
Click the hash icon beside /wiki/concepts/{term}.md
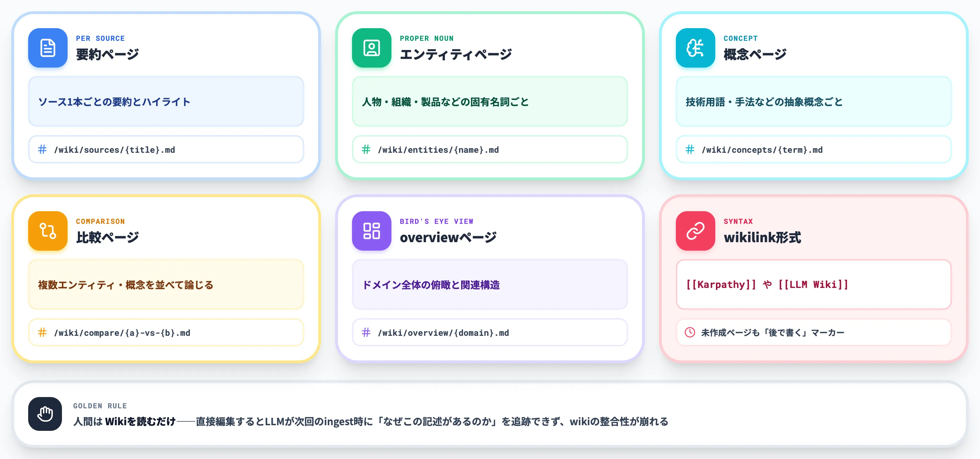click(x=690, y=150)
